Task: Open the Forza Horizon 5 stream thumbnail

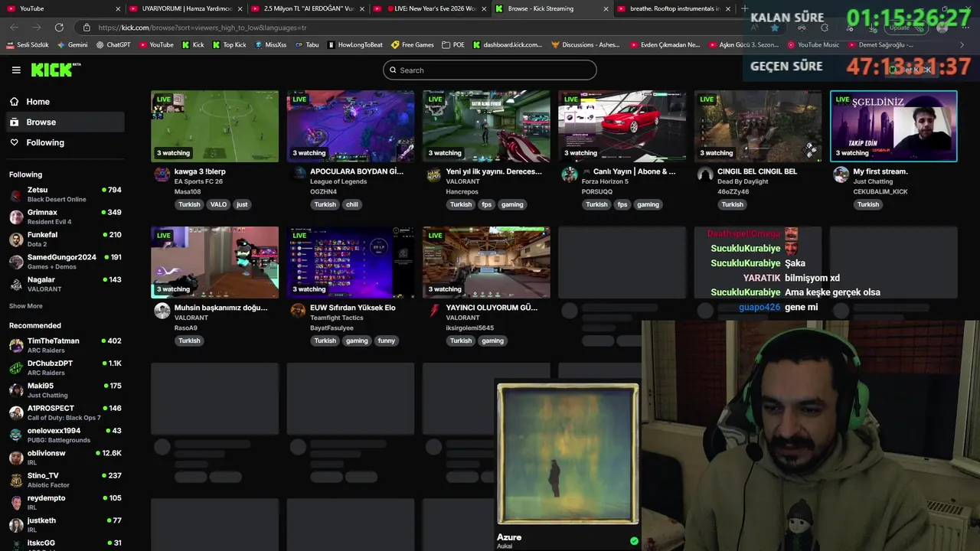Action: (622, 126)
